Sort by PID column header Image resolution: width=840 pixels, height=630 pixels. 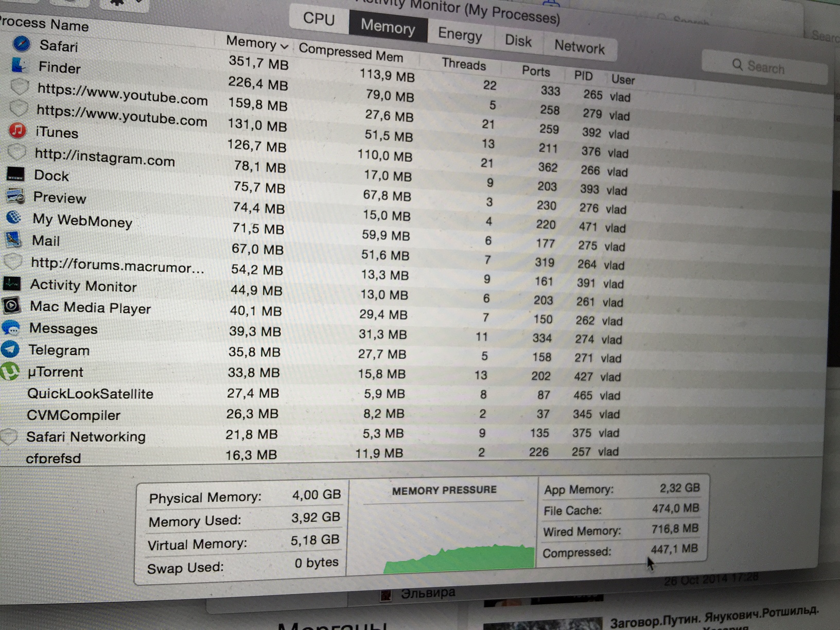click(583, 76)
